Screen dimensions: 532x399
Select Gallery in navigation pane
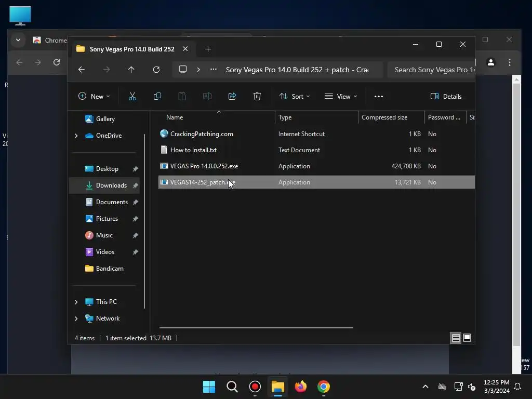click(105, 119)
